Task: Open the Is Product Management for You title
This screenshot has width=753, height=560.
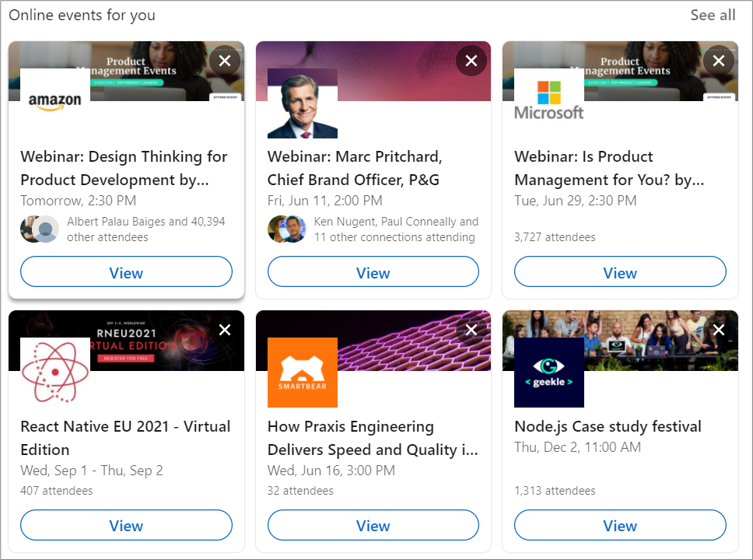Action: (609, 168)
